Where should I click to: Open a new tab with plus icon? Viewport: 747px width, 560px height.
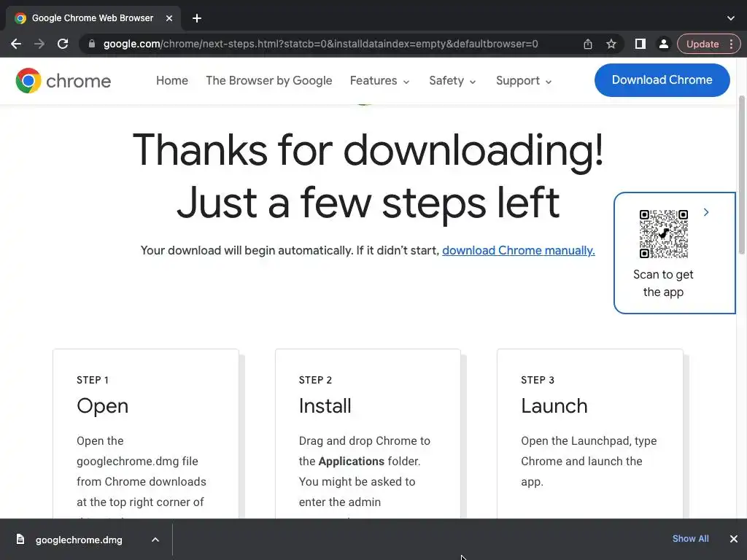[197, 18]
